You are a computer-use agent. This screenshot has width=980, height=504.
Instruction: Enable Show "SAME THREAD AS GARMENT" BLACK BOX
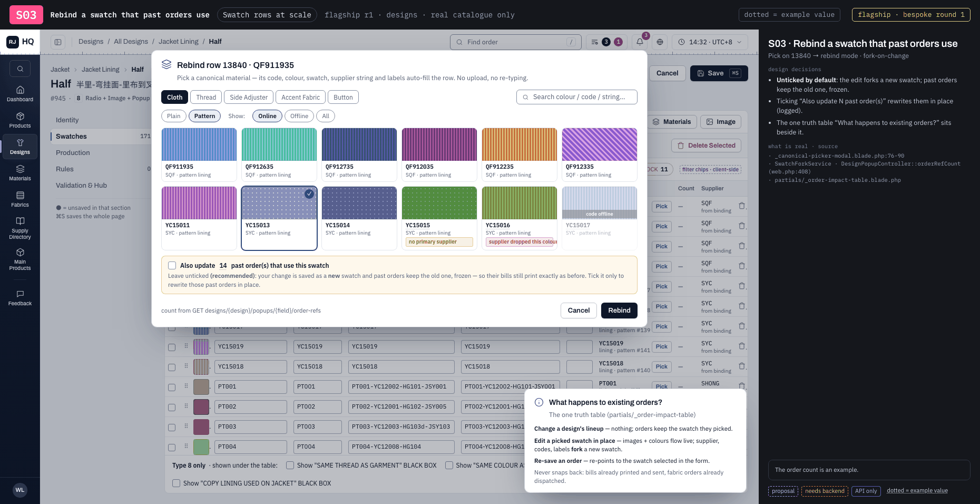[290, 466]
